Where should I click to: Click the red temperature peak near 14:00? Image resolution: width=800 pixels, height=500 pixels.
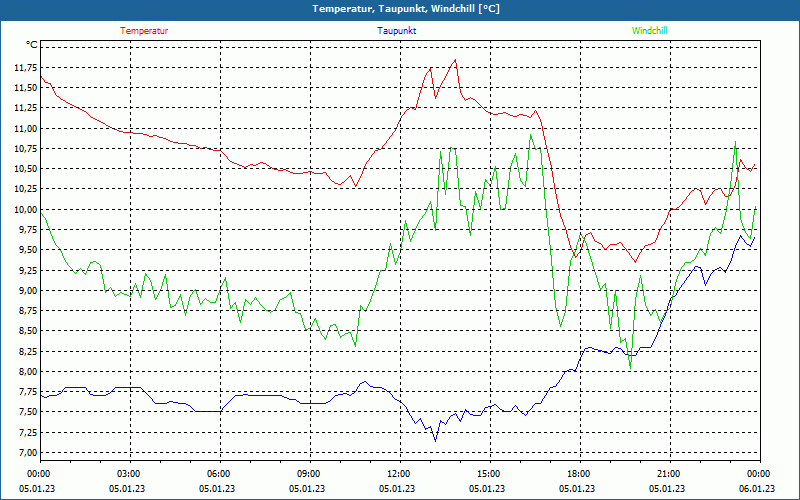[455, 60]
